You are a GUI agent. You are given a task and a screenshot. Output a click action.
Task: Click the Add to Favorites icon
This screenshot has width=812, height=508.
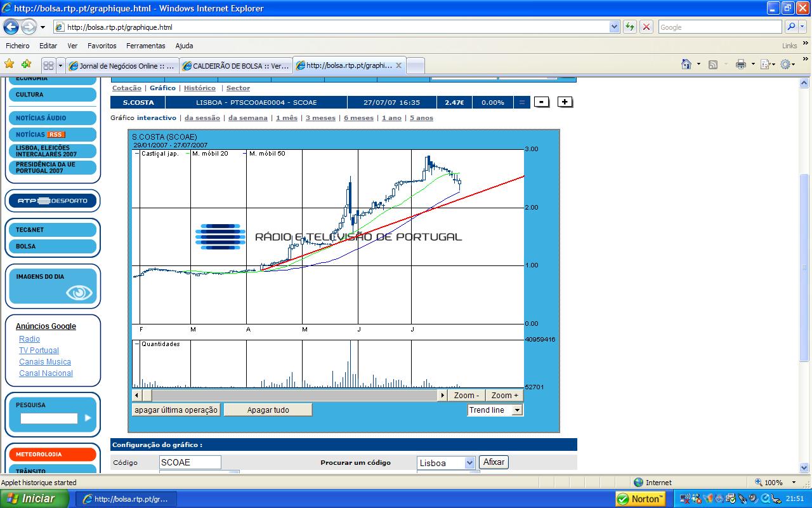pyautogui.click(x=26, y=64)
